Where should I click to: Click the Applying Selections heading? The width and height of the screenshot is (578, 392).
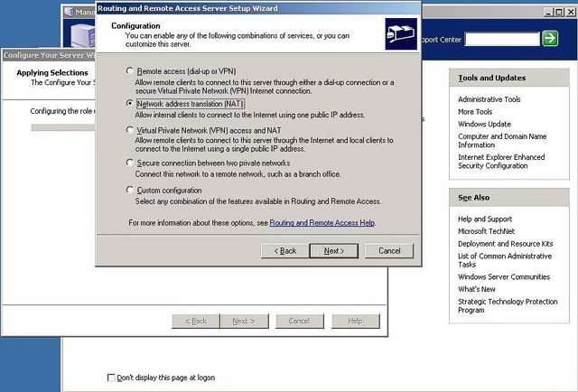[x=52, y=72]
